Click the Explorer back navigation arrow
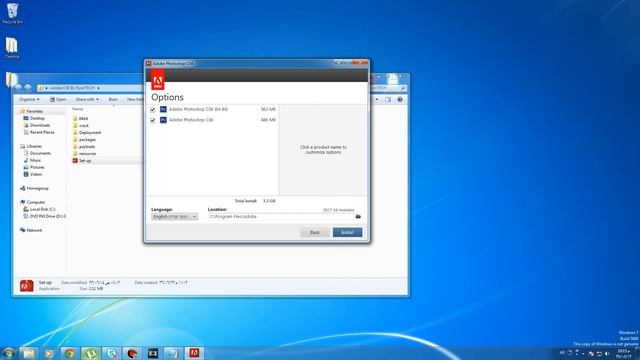 click(18, 87)
